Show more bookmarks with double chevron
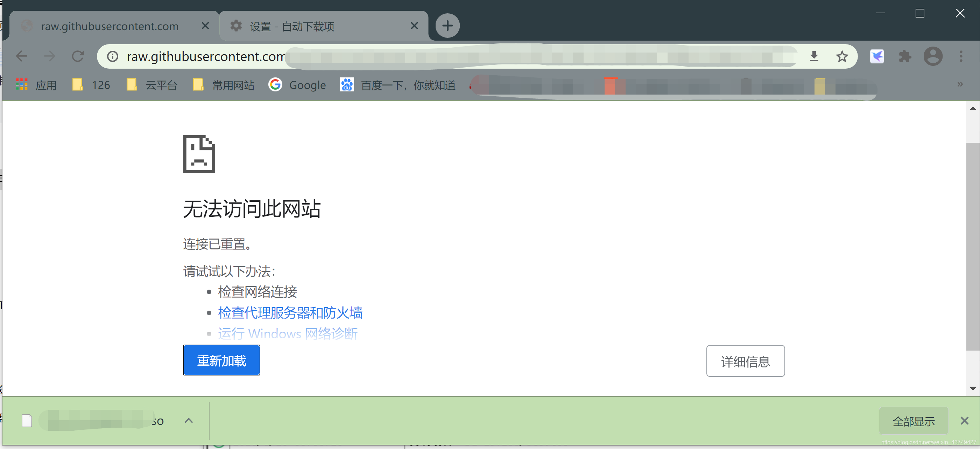The image size is (980, 449). [960, 84]
